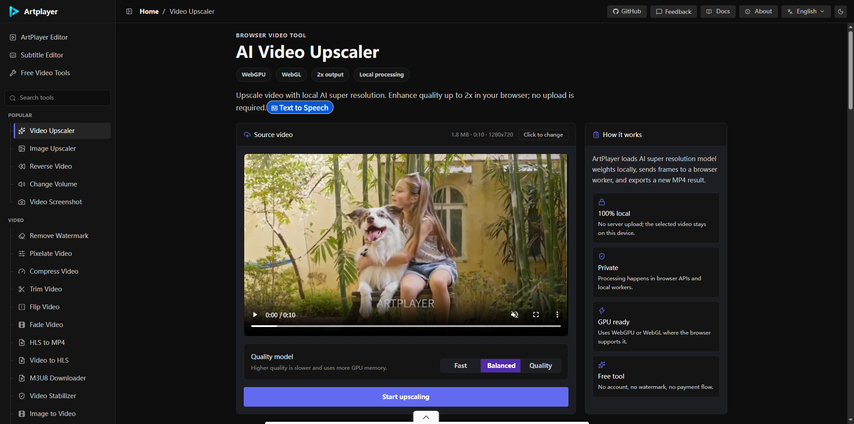Open the Feedback button
Image resolution: width=854 pixels, height=424 pixels.
pos(674,11)
